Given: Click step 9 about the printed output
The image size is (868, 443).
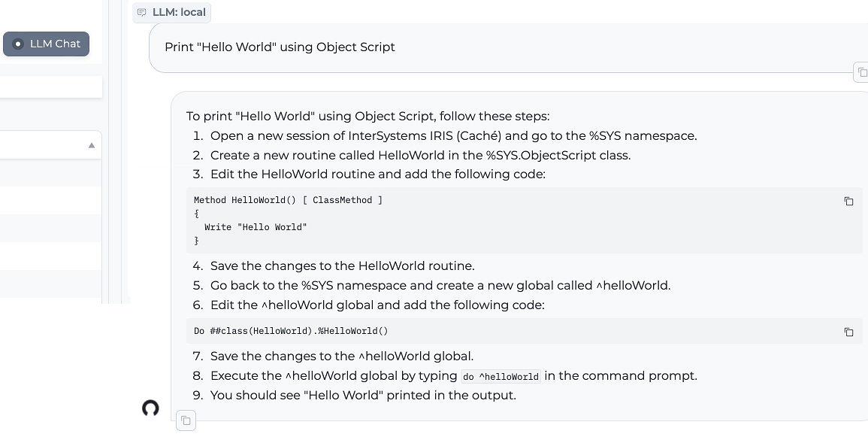Looking at the screenshot, I should coord(363,396).
